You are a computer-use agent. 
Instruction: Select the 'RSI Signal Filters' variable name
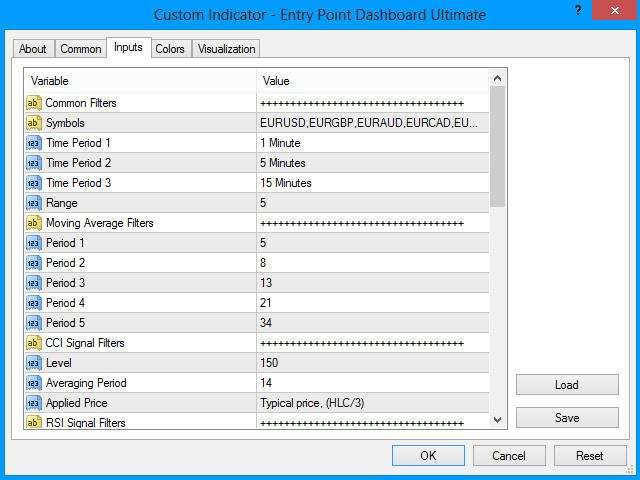click(86, 422)
